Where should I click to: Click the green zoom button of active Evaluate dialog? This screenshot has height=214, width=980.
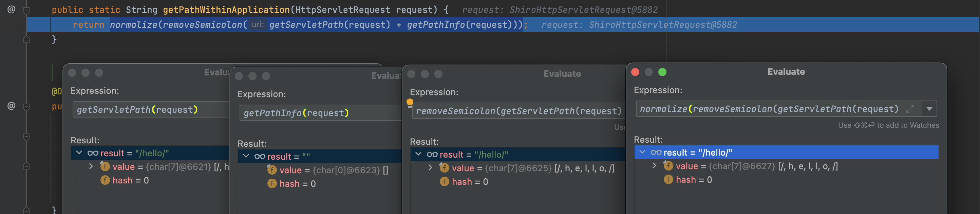click(x=662, y=72)
